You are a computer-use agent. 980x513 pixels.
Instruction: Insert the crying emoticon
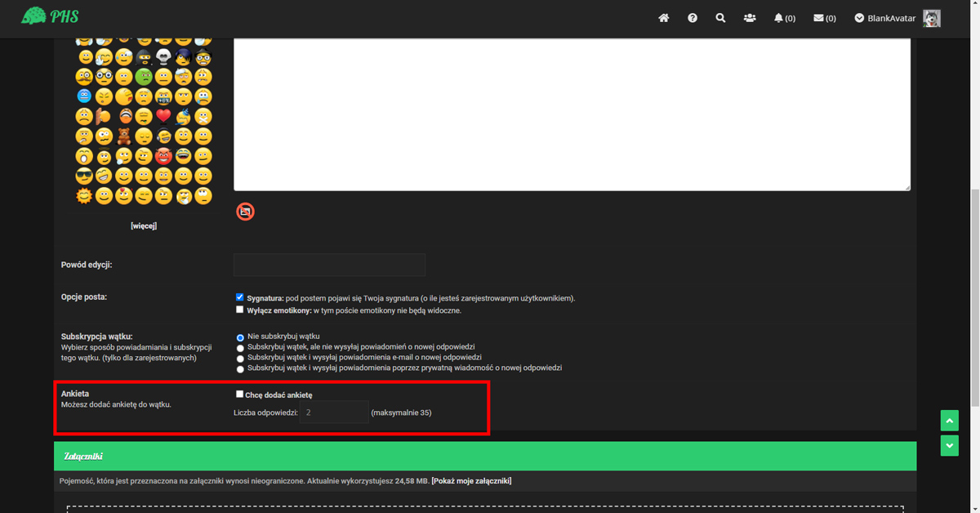tap(203, 96)
